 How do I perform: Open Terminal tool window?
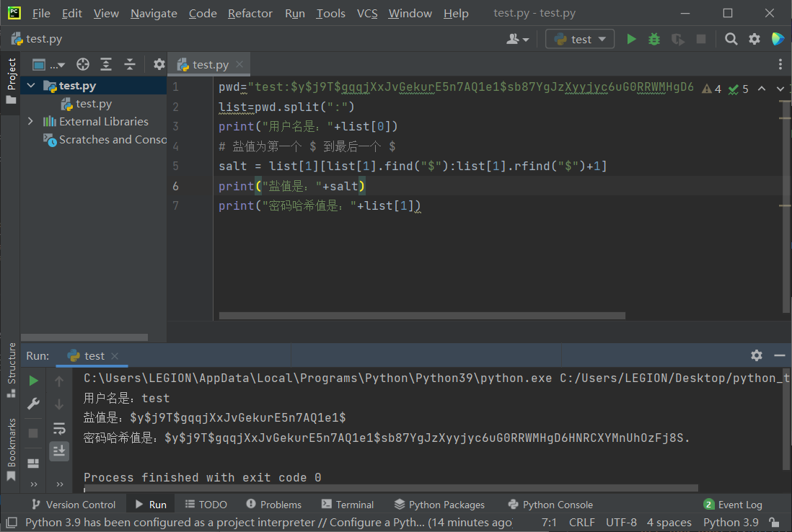tap(348, 504)
